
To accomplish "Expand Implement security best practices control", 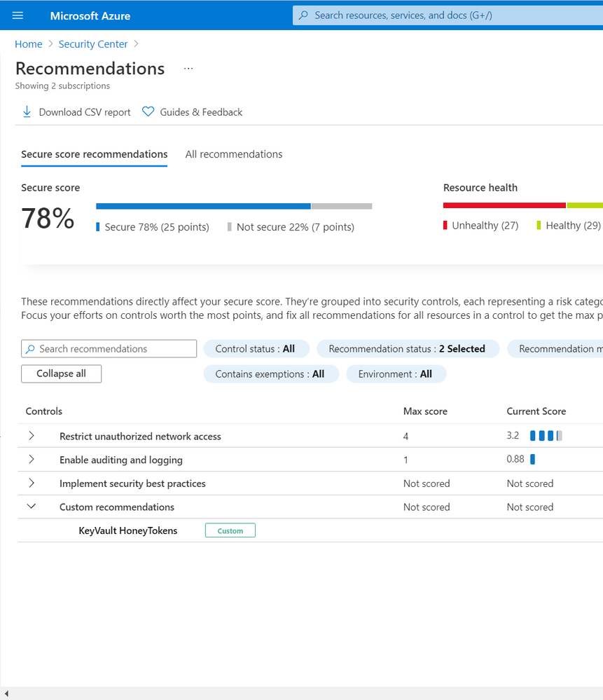I will point(32,483).
